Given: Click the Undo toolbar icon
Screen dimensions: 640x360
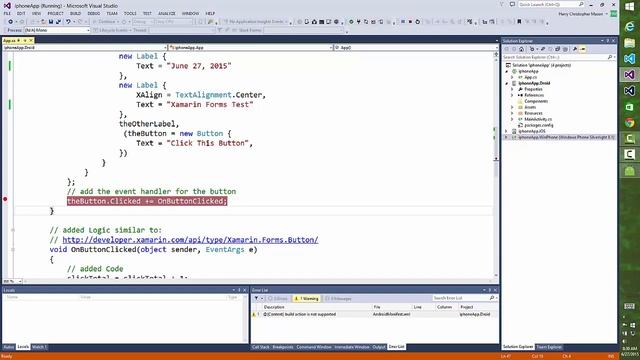Looking at the screenshot, I should click(68, 22).
